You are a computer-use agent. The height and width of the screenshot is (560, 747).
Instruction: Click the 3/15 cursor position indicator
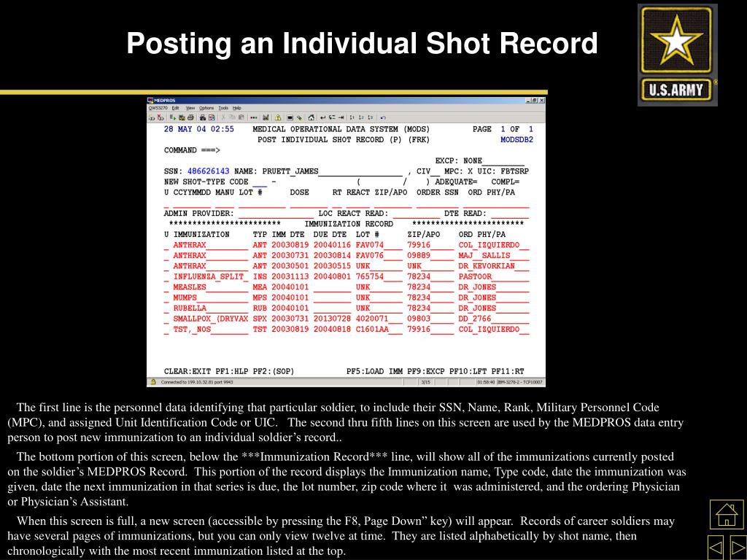click(x=425, y=382)
